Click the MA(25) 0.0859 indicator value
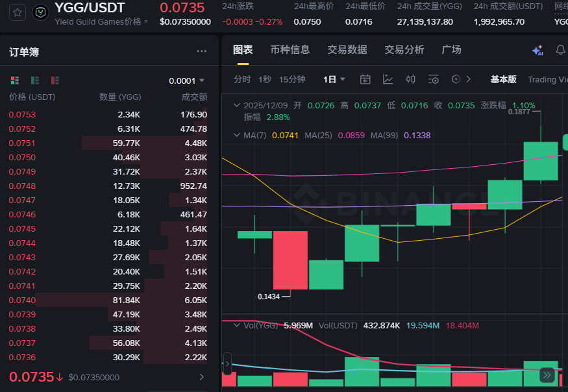The height and width of the screenshot is (392, 568). pos(351,136)
